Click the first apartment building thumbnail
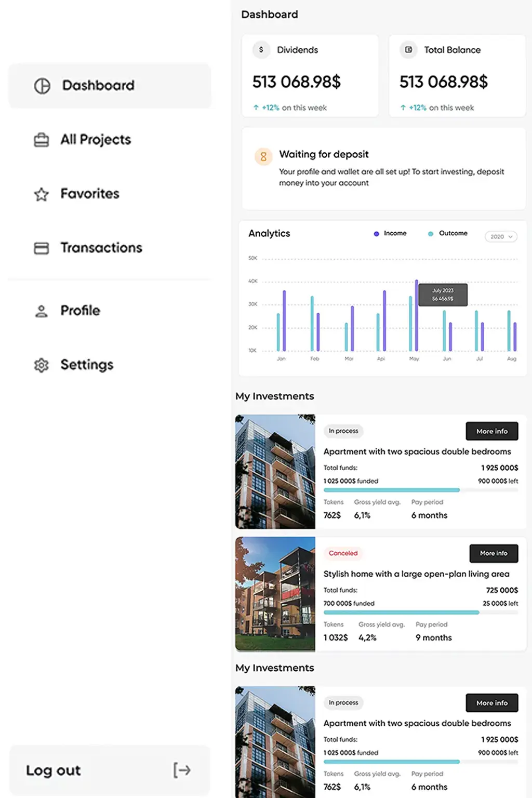Image resolution: width=532 pixels, height=798 pixels. pos(275,472)
